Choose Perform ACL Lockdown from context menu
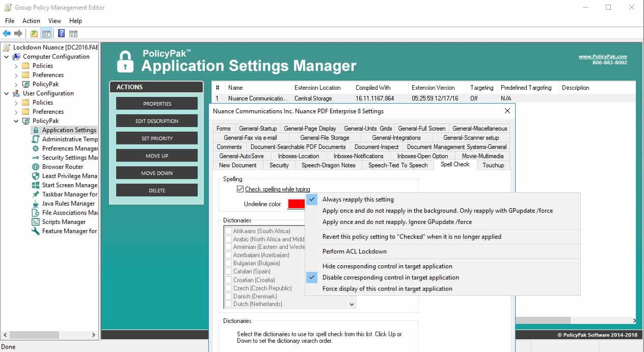644x352 pixels. coord(355,252)
